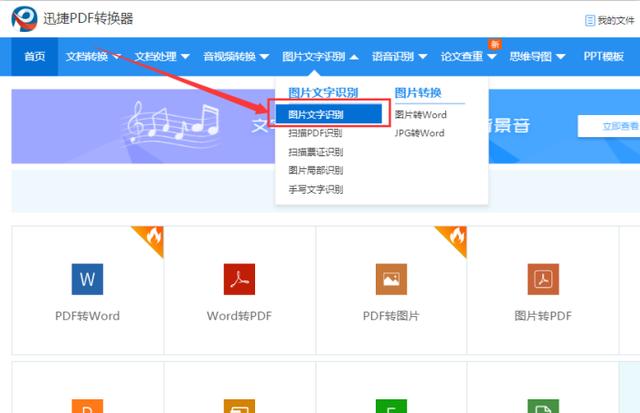
Task: Select 扫描PDF识别 from the submenu
Action: click(315, 133)
